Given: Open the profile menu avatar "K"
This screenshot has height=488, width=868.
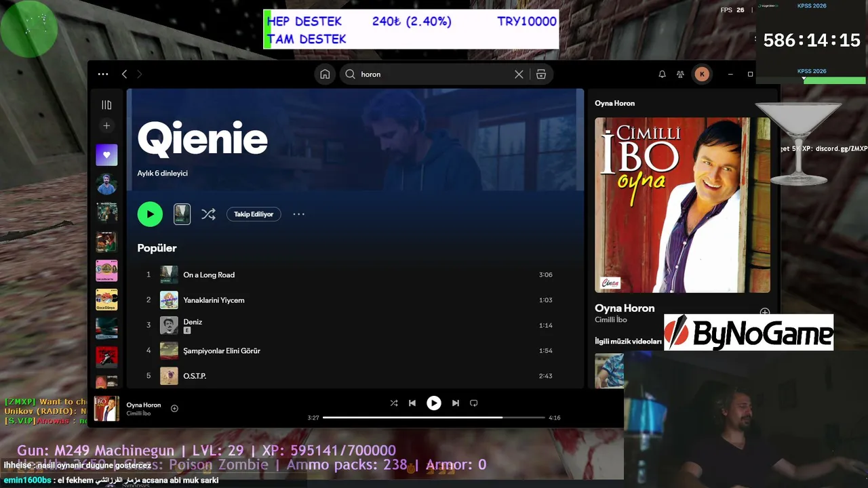Looking at the screenshot, I should coord(702,75).
